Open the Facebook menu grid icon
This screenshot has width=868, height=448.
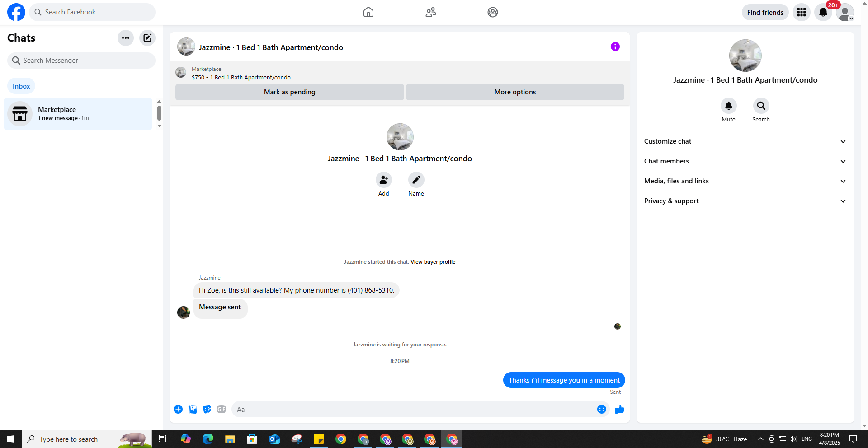click(x=802, y=12)
